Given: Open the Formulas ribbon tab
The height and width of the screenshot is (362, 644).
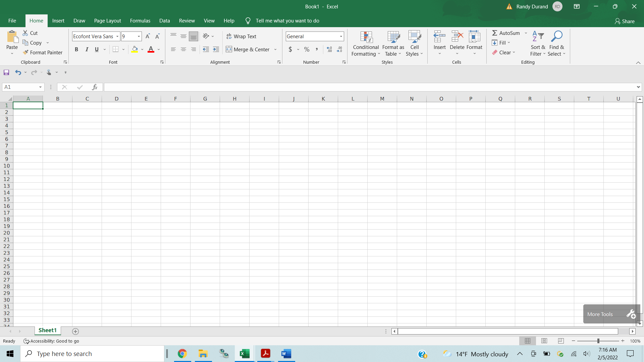Looking at the screenshot, I should [x=140, y=21].
